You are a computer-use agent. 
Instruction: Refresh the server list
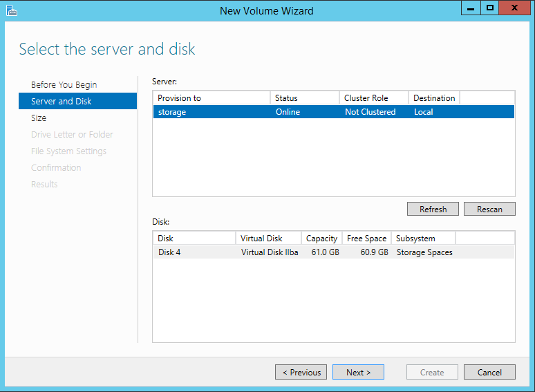click(x=433, y=209)
